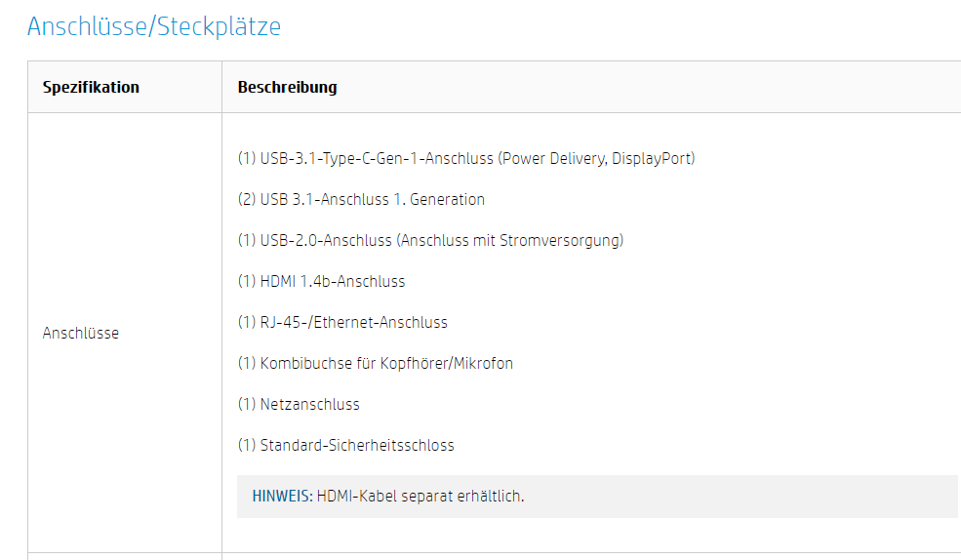Image resolution: width=961 pixels, height=560 pixels.
Task: Select the Spezifikation column header
Action: tap(91, 87)
